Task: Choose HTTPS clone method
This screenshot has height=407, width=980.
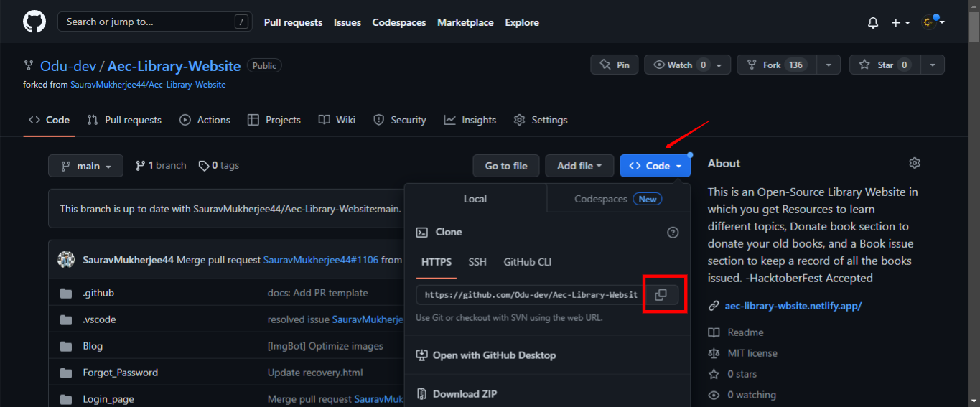Action: pyautogui.click(x=437, y=262)
